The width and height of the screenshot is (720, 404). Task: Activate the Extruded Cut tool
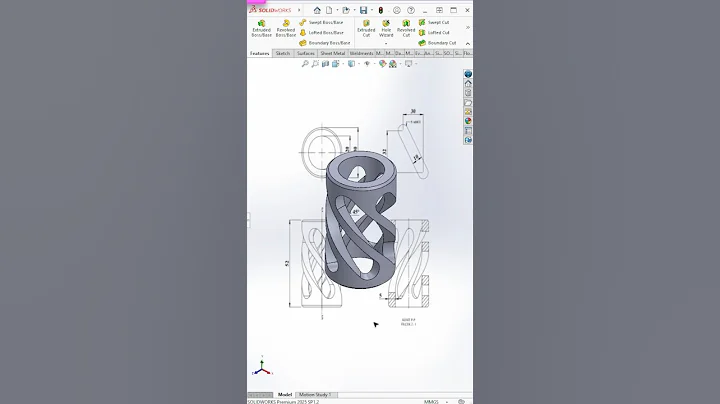(366, 28)
